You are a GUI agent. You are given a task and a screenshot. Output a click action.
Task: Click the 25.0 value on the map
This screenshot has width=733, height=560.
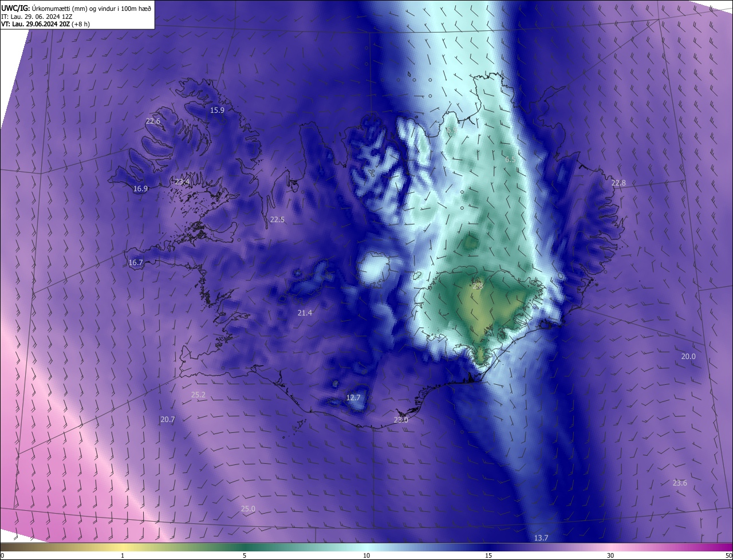(248, 509)
